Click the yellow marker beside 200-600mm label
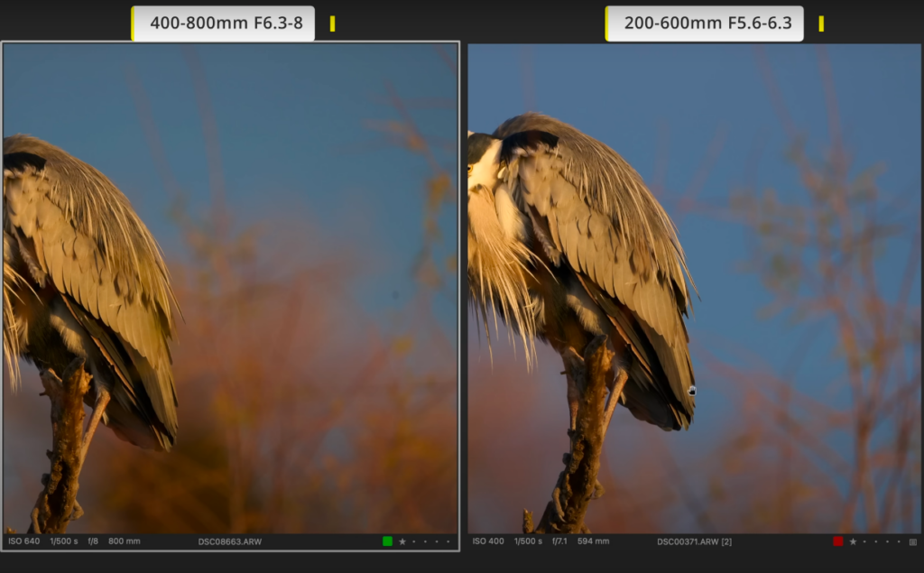This screenshot has width=924, height=573. click(821, 23)
